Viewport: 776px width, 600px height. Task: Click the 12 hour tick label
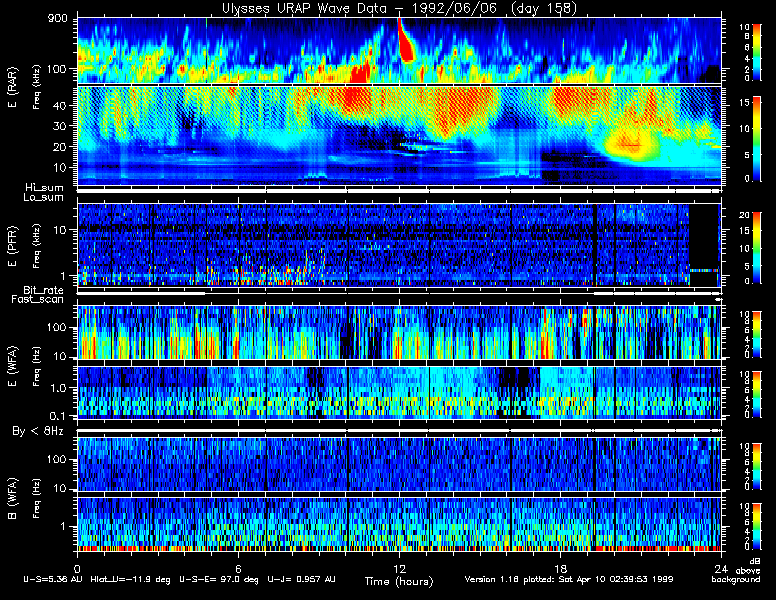[x=399, y=568]
